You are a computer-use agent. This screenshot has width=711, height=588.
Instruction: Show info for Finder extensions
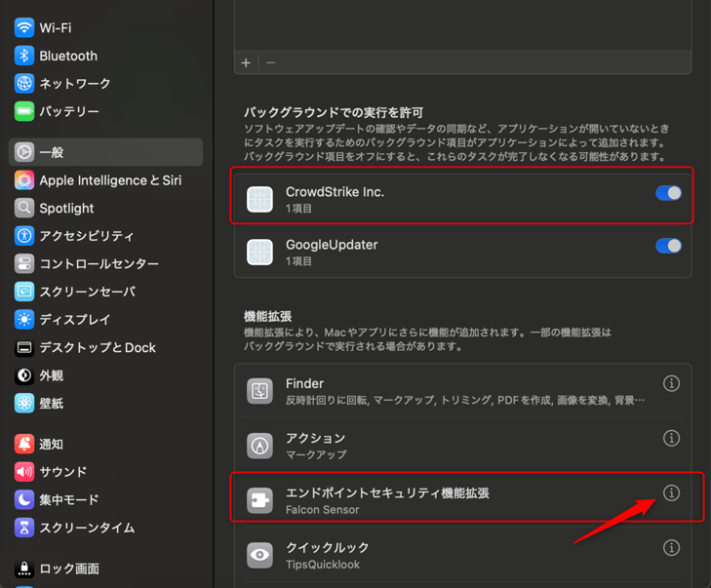[x=671, y=383]
